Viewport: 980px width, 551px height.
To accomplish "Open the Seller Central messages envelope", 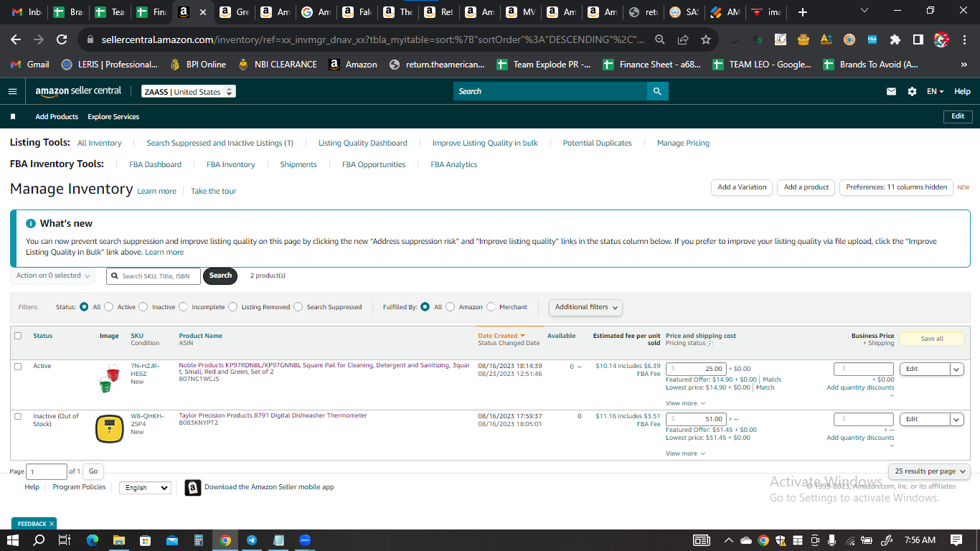I will click(892, 91).
